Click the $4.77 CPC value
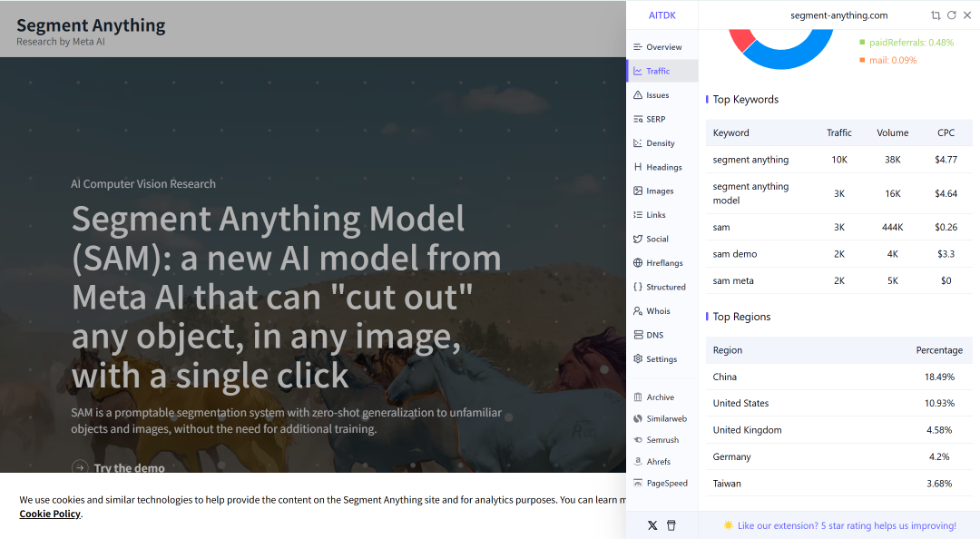The image size is (980, 539). (x=946, y=160)
